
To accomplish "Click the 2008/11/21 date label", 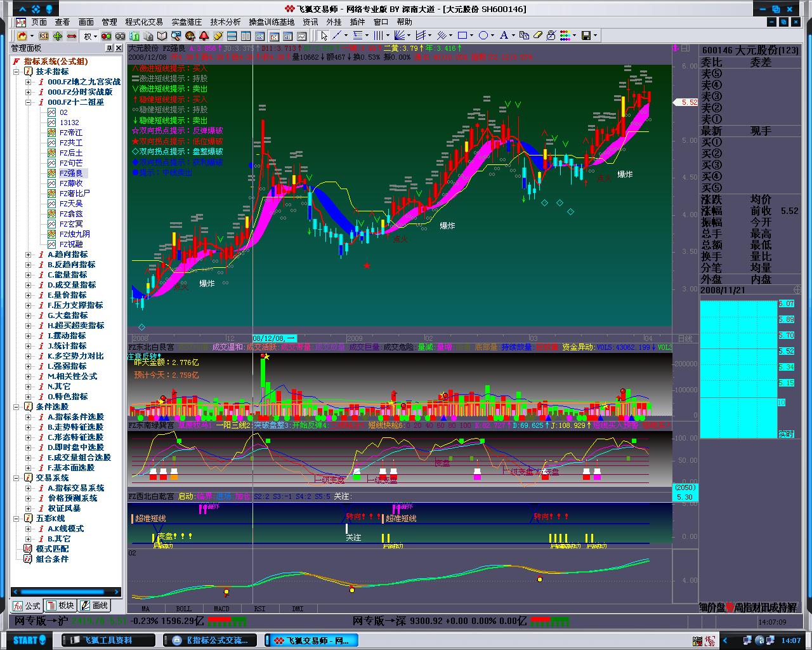I will coord(723,290).
